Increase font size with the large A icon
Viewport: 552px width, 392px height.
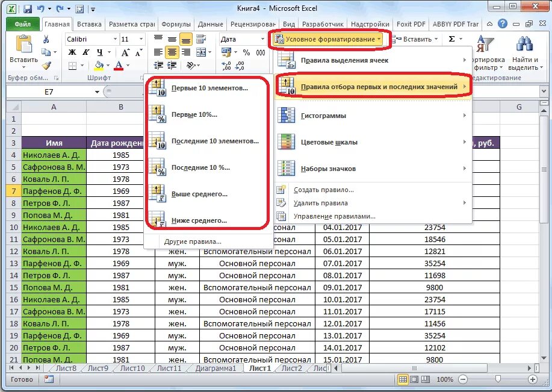(x=125, y=52)
